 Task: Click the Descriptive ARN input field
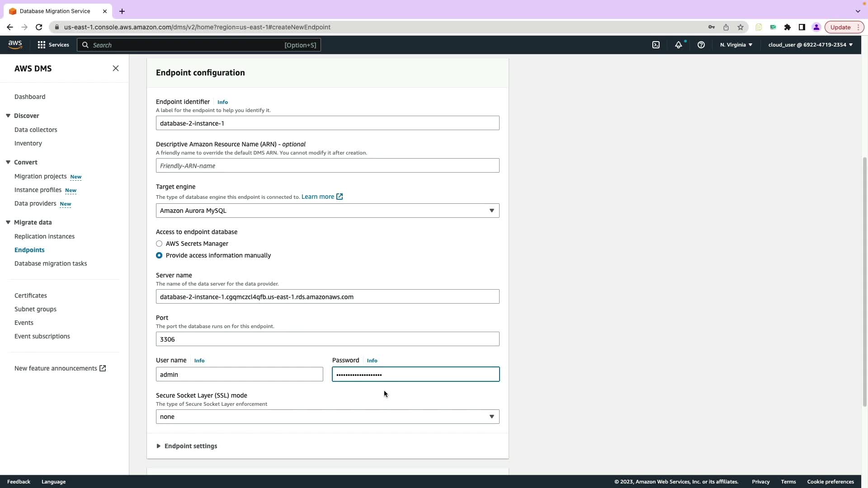327,165
